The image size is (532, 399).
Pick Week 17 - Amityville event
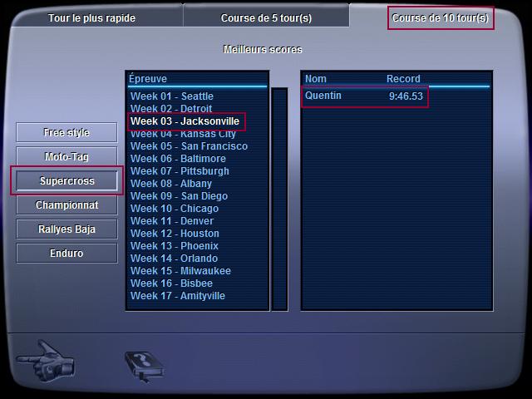(178, 296)
